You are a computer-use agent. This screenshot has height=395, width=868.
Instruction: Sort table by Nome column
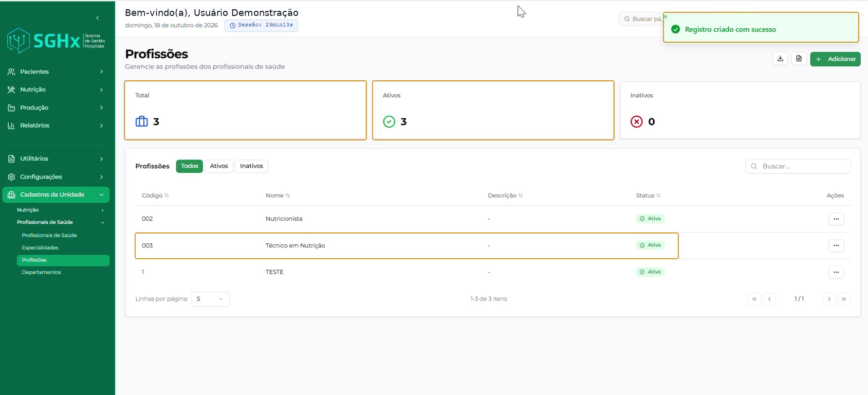pyautogui.click(x=278, y=195)
